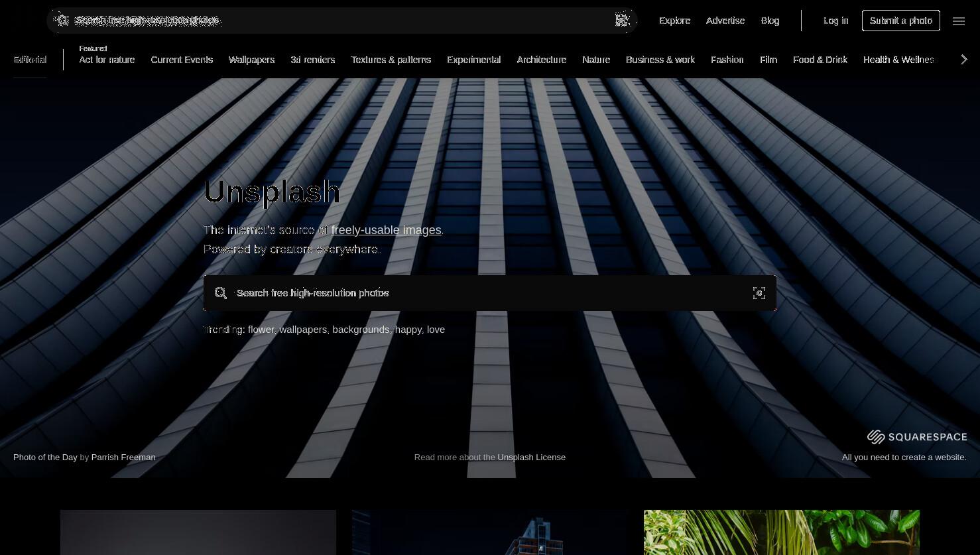The image size is (980, 555).
Task: Go to Textures & patterns topic
Action: pyautogui.click(x=391, y=60)
